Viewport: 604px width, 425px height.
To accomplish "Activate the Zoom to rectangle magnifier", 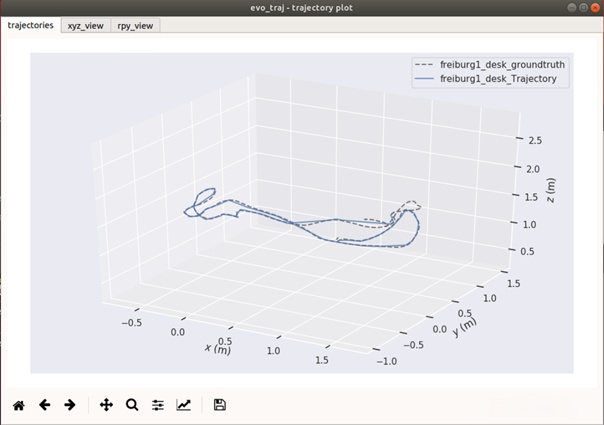I will click(132, 405).
